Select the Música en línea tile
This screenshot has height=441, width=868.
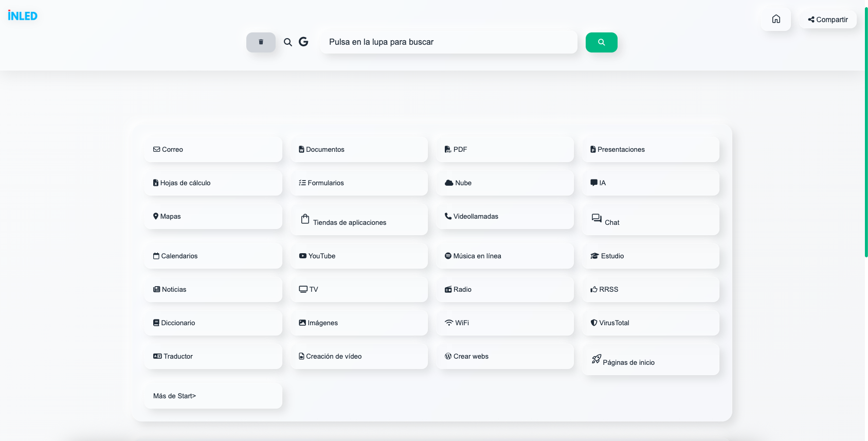(505, 256)
